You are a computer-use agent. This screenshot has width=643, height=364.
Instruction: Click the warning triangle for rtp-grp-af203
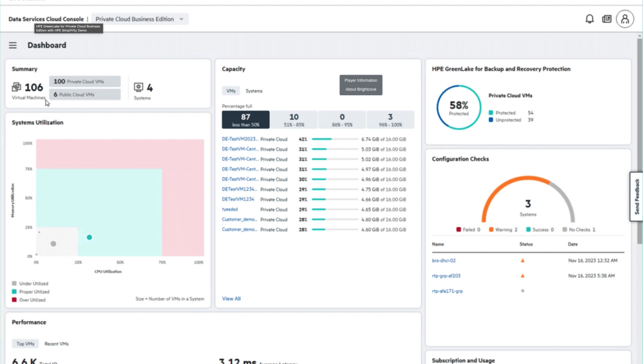tap(523, 276)
